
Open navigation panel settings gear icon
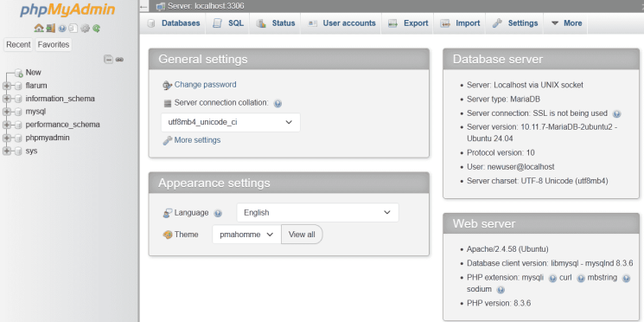(x=85, y=29)
